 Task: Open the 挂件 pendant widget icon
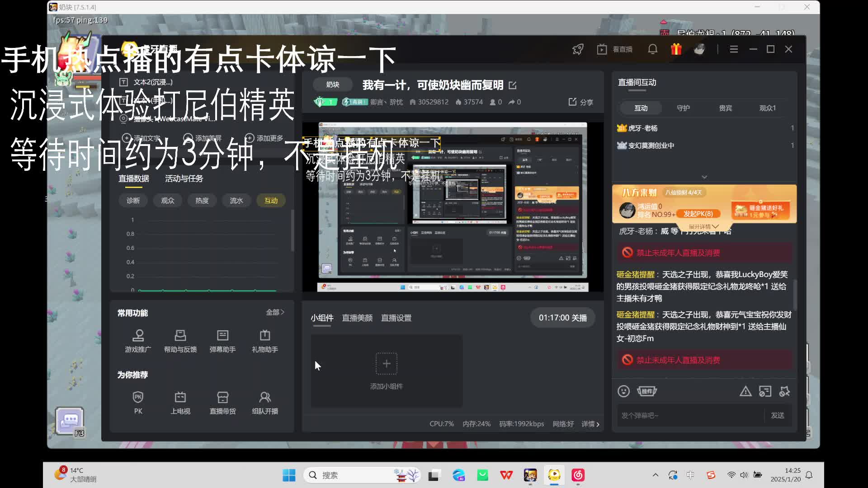coord(647,391)
